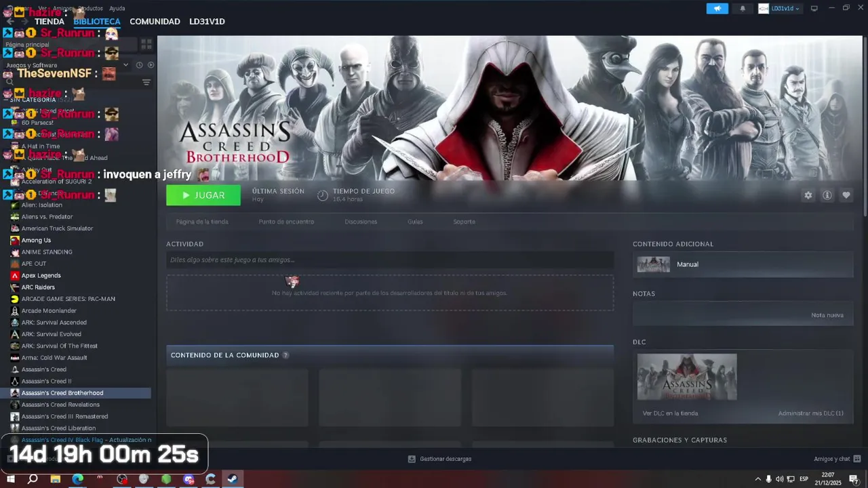Open Soporte link
Image resolution: width=868 pixels, height=488 pixels.
[x=464, y=222]
